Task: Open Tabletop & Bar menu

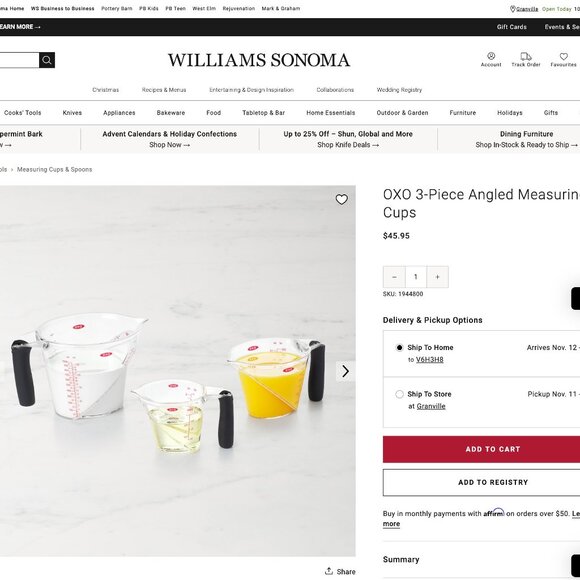Action: (x=263, y=113)
